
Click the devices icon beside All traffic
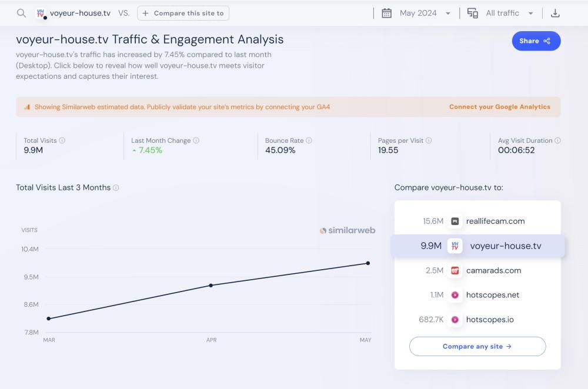[473, 13]
